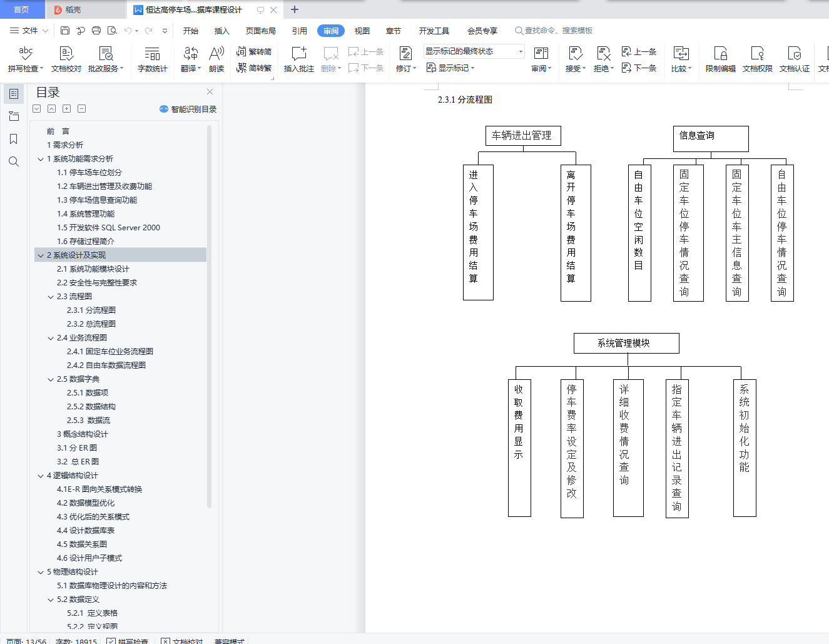Screen dimensions: 829x644
Task: Collapse the '2.4 业务流程图' outline node
Action: point(51,338)
